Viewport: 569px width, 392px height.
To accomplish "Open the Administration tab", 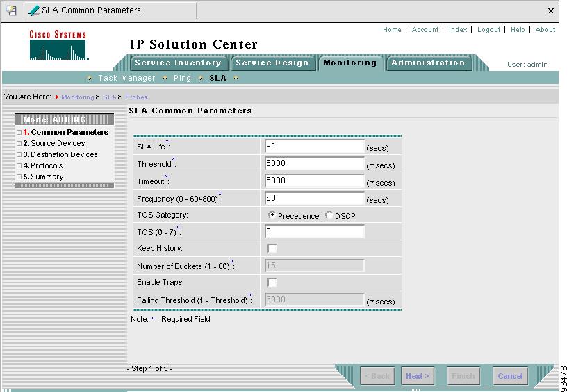I will tap(428, 63).
